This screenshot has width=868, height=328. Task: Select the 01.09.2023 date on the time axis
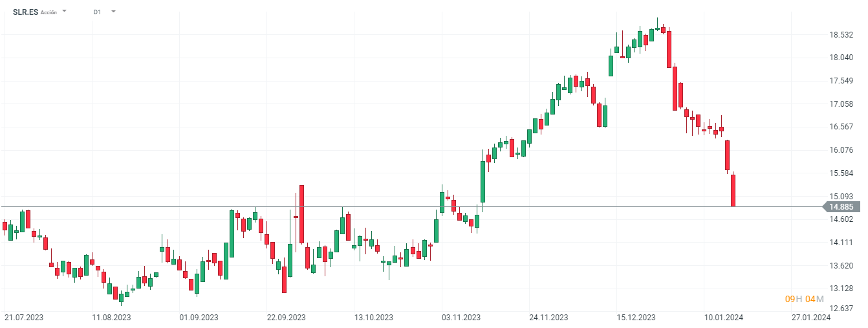pos(199,318)
